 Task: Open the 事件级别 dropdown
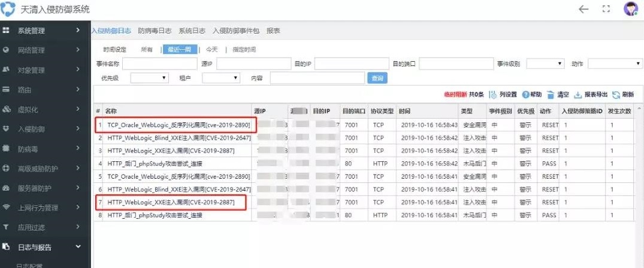545,64
